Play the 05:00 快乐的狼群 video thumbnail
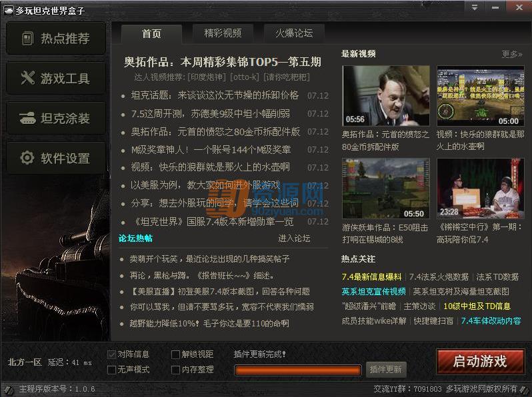This screenshot has height=397, width=532. 481,96
